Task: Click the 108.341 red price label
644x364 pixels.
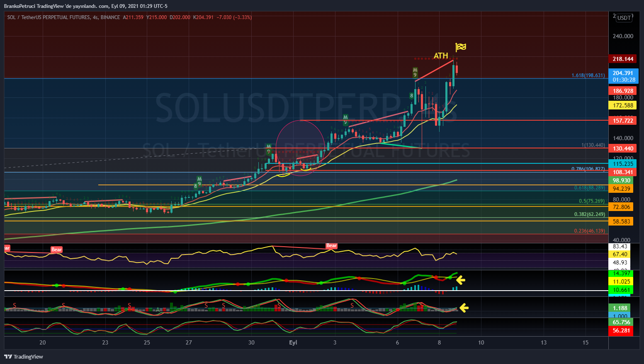Action: pos(622,172)
